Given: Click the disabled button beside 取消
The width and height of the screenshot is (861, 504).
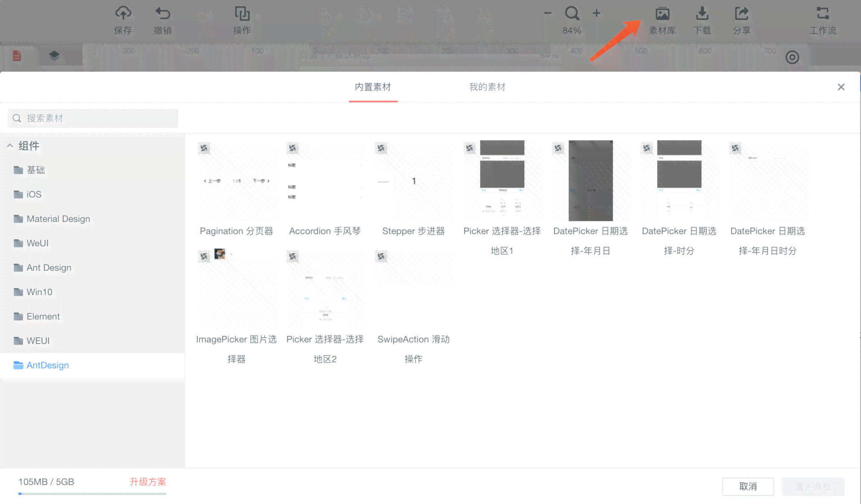Looking at the screenshot, I should [813, 487].
